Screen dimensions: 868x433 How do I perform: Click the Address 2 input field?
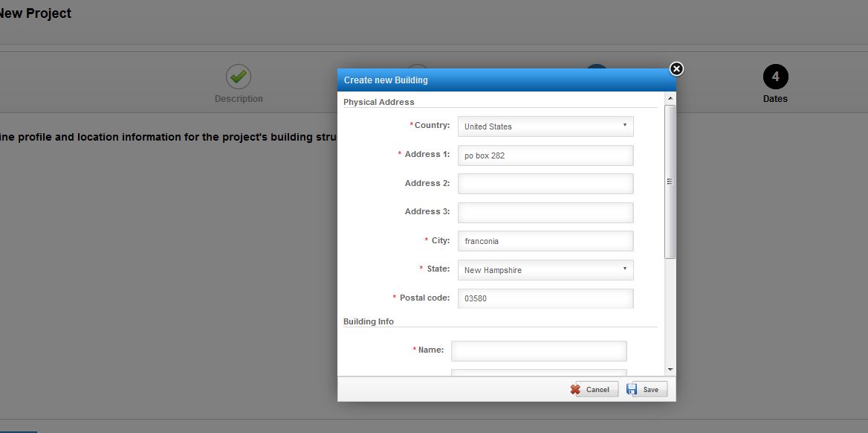545,184
